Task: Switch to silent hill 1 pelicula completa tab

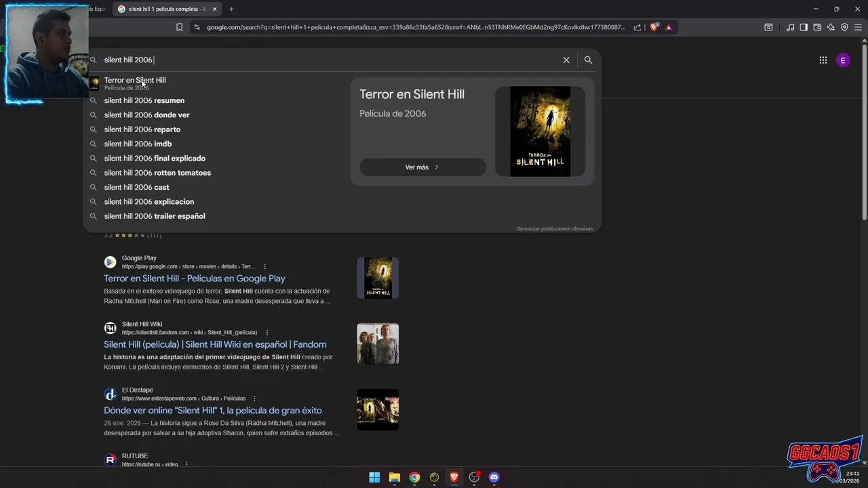Action: [166, 9]
